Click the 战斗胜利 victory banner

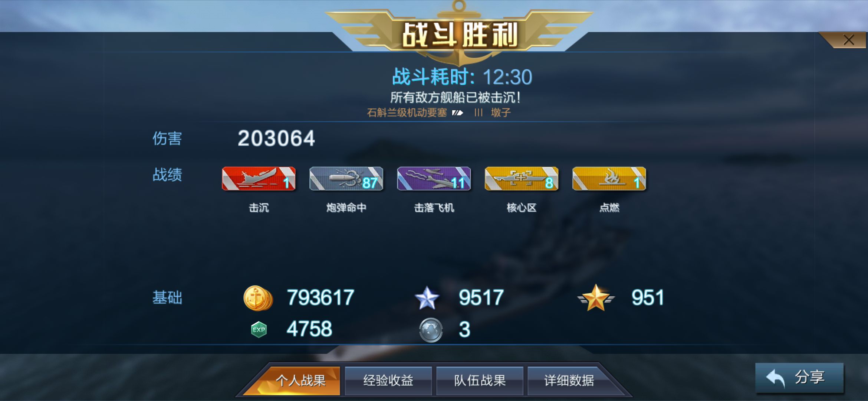460,35
